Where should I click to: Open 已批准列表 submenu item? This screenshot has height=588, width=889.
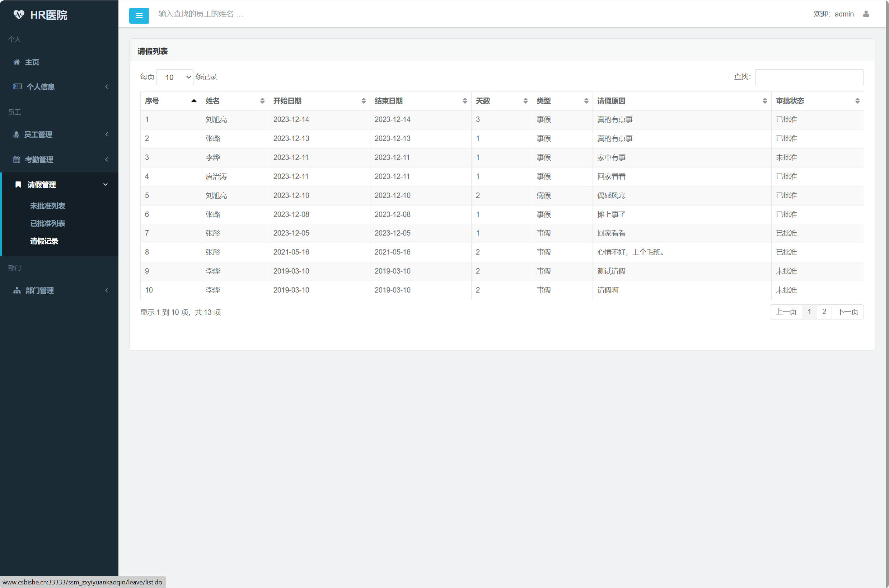(48, 223)
